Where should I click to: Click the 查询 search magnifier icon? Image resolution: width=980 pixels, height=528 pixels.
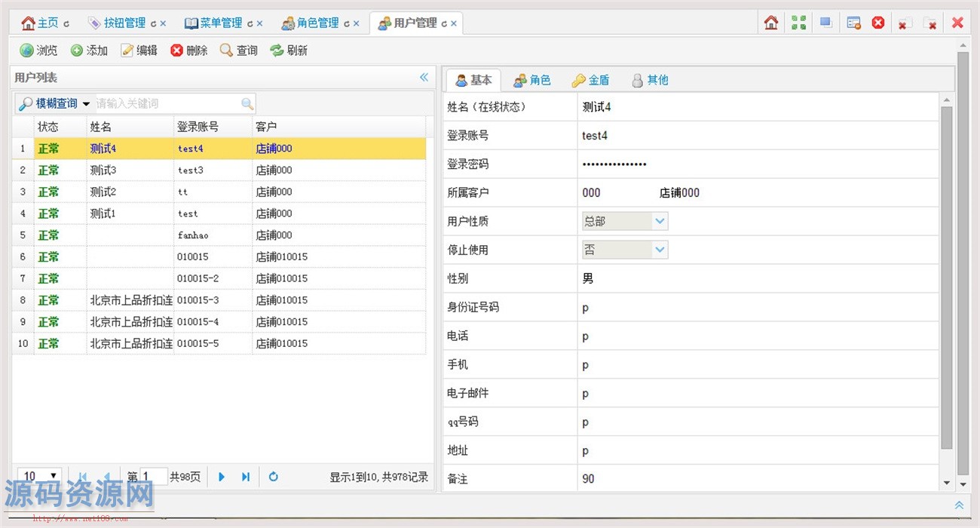click(x=226, y=51)
